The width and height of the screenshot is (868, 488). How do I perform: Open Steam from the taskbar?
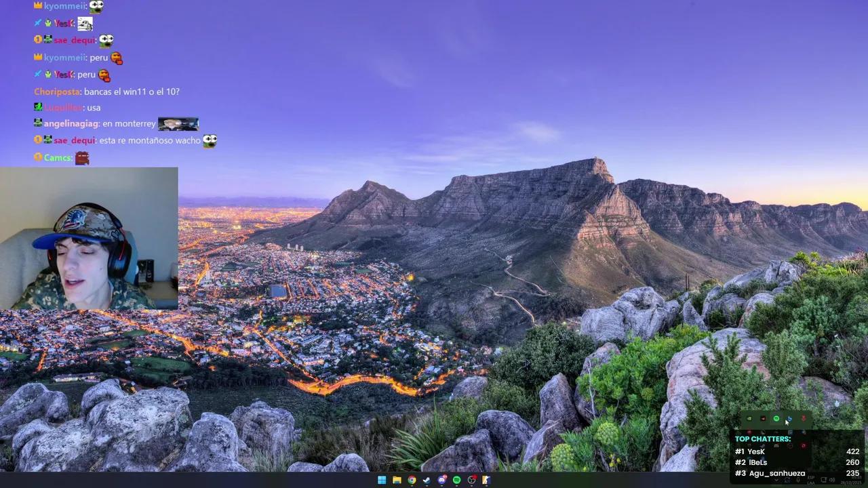click(x=427, y=480)
